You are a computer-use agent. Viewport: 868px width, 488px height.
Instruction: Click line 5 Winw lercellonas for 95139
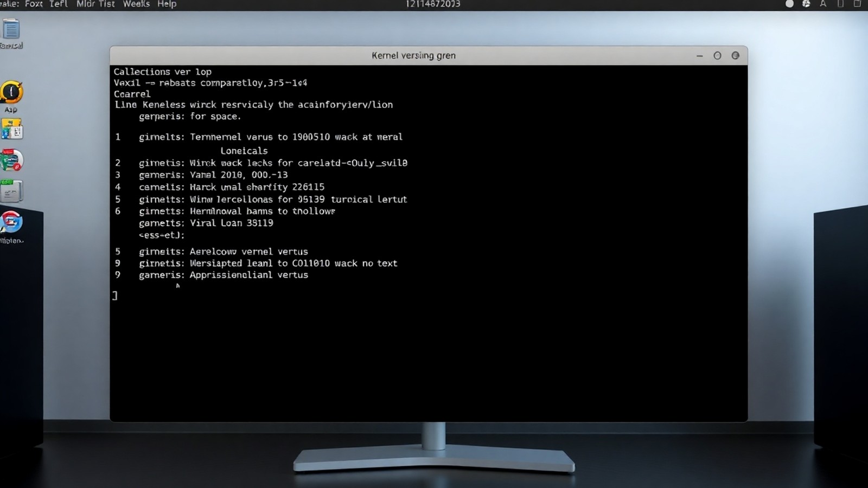coord(261,200)
